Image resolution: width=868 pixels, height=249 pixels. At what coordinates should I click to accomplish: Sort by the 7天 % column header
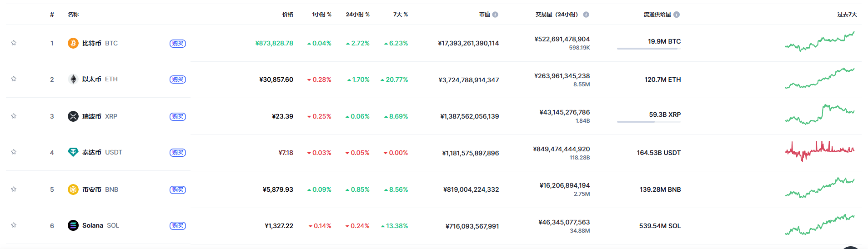(401, 15)
